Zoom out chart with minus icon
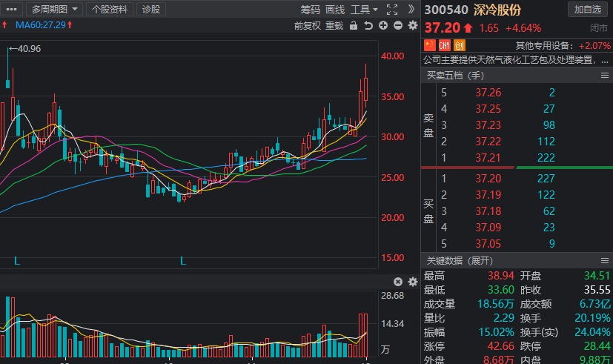Screen dimensions: 613x364 click(x=398, y=26)
